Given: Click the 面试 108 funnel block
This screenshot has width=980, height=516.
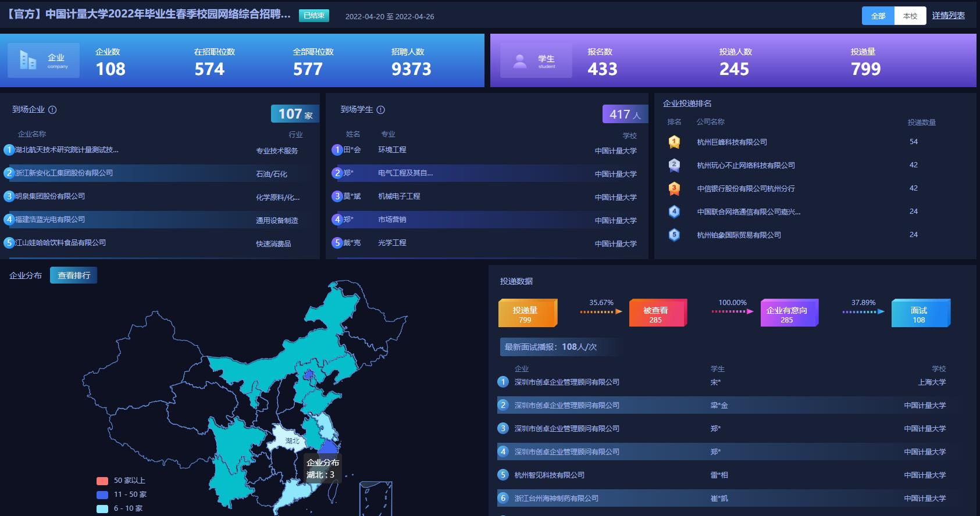Looking at the screenshot, I should click(921, 314).
